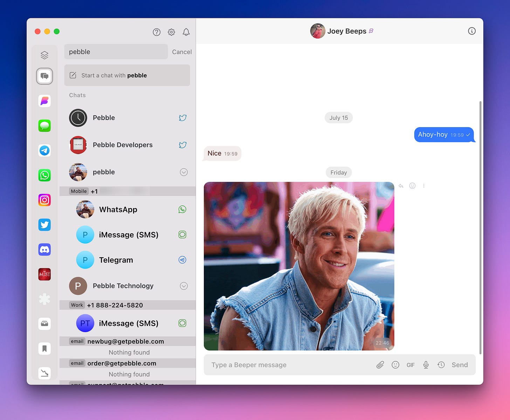
Task: Open the chart icon at sidebar bottom
Action: (x=44, y=373)
